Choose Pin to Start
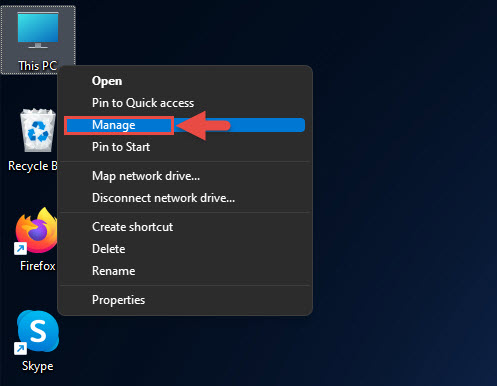 click(185, 147)
